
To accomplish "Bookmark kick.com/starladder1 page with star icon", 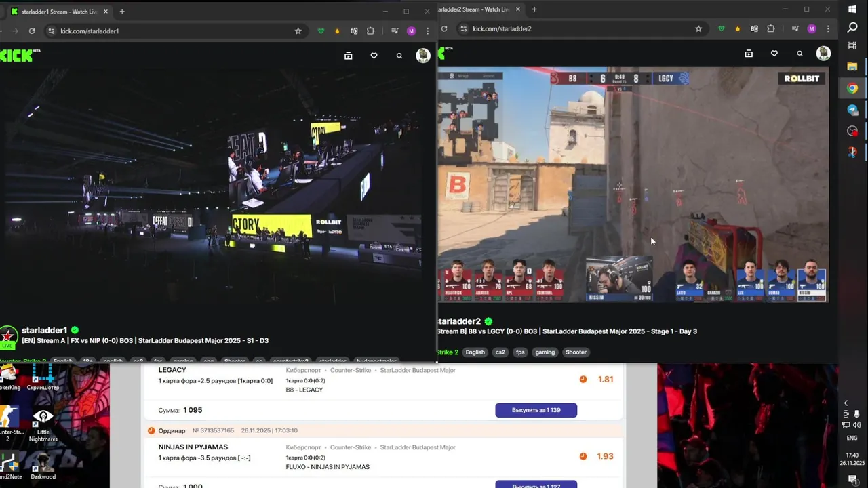I will 298,30.
